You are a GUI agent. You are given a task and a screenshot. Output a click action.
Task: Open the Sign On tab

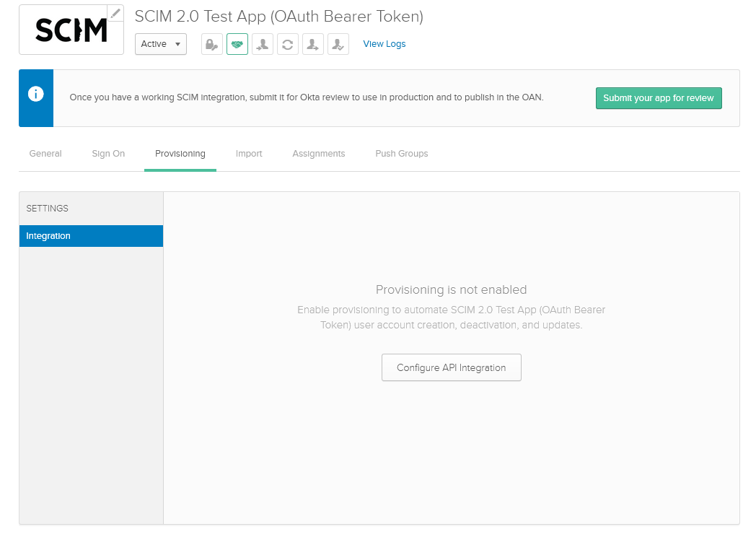(x=108, y=154)
